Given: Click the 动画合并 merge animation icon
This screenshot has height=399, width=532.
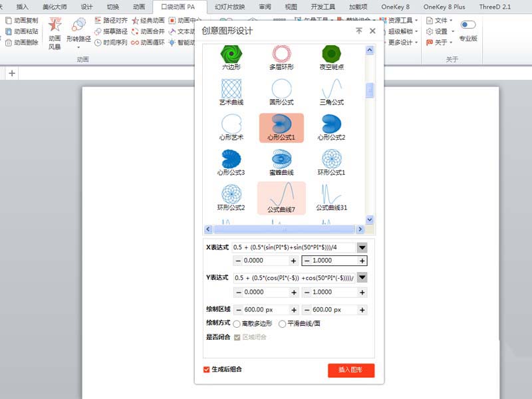Looking at the screenshot, I should [x=149, y=31].
